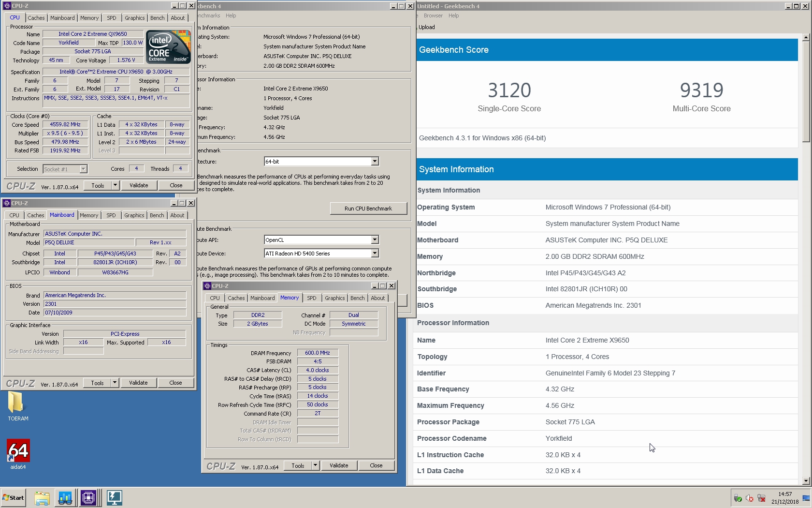Open the Socket #1 selection dropdown
Screen dimensions: 812x508
65,169
